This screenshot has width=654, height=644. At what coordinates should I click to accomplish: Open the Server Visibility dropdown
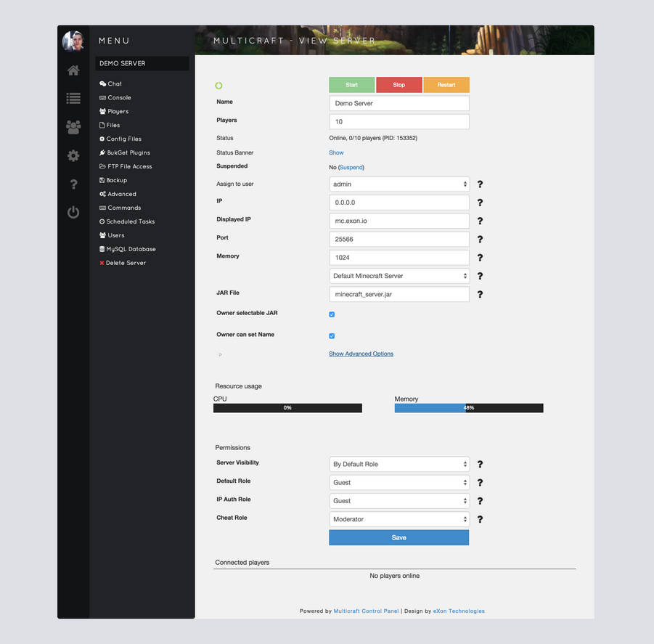[399, 464]
